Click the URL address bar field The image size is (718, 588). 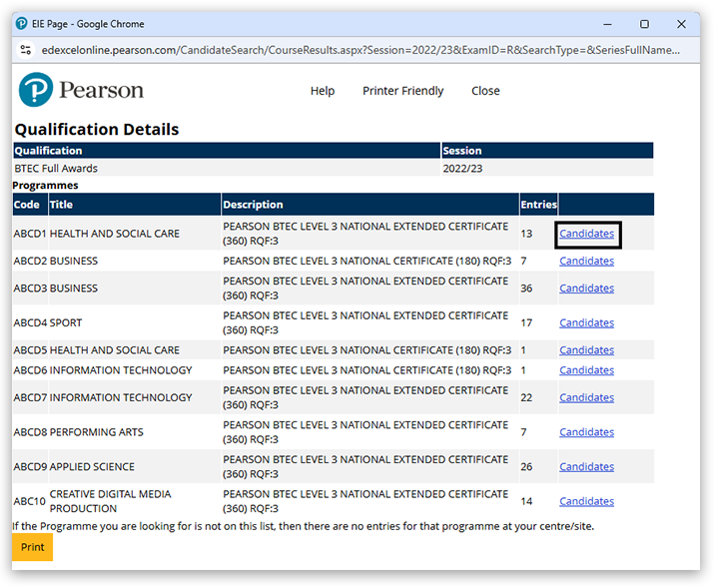tap(359, 49)
